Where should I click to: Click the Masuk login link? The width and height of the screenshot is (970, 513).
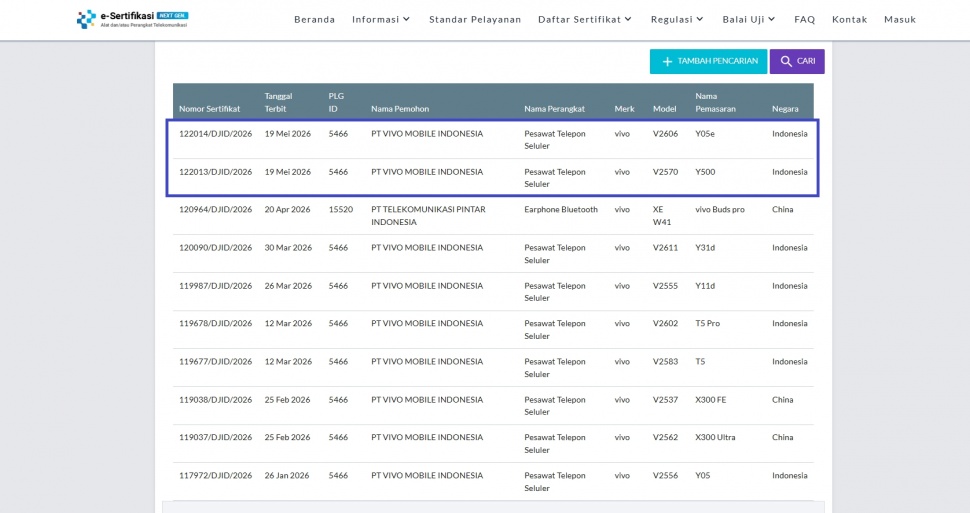[899, 19]
